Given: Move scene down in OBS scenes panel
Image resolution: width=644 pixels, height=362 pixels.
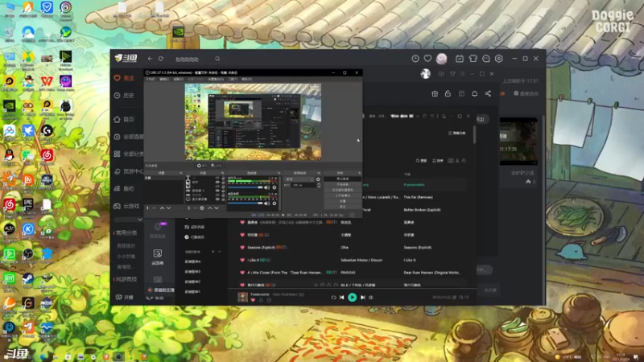Looking at the screenshot, I should coord(168,208).
